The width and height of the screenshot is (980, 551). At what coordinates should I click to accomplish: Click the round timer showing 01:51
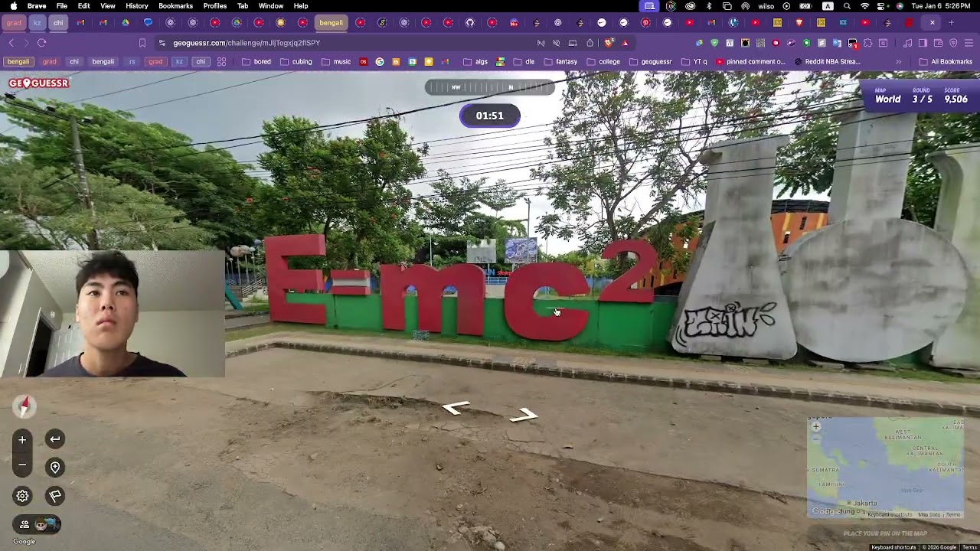point(490,116)
